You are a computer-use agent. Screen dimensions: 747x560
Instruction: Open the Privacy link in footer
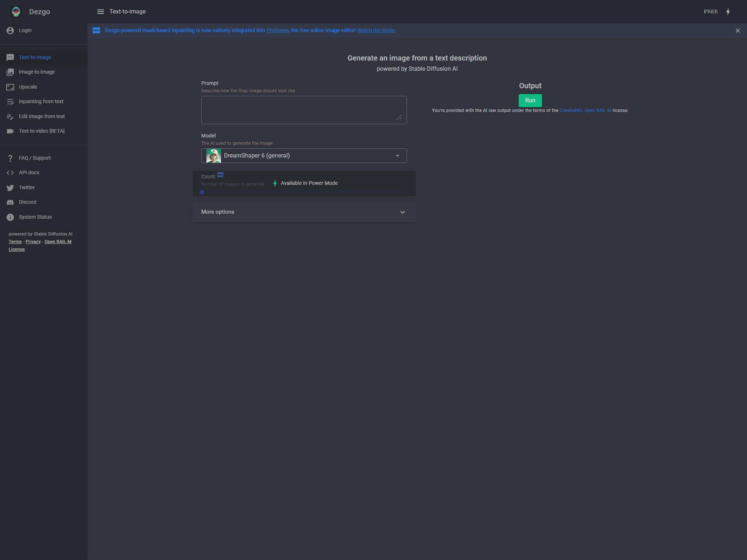tap(33, 242)
